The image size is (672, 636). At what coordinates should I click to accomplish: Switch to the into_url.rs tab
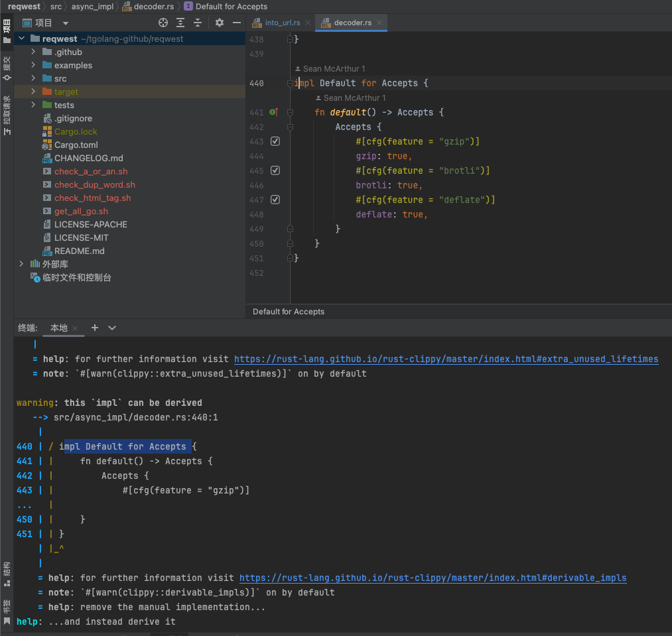[x=282, y=23]
